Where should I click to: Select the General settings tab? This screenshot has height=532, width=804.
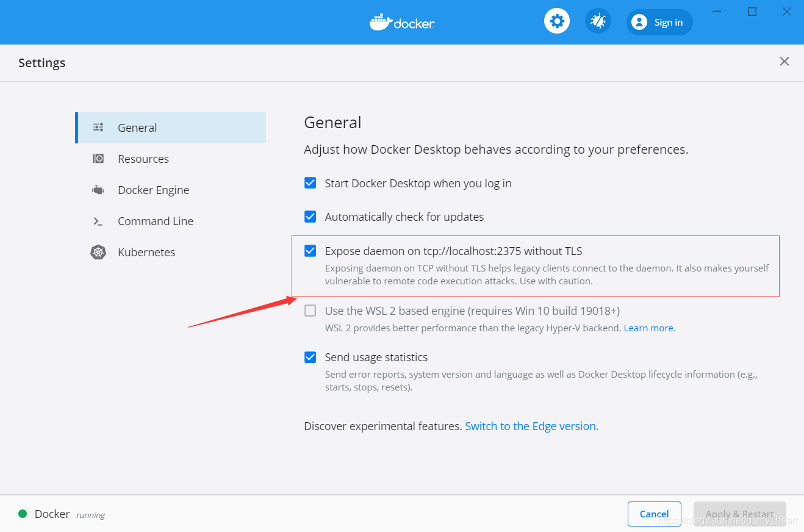pos(170,128)
